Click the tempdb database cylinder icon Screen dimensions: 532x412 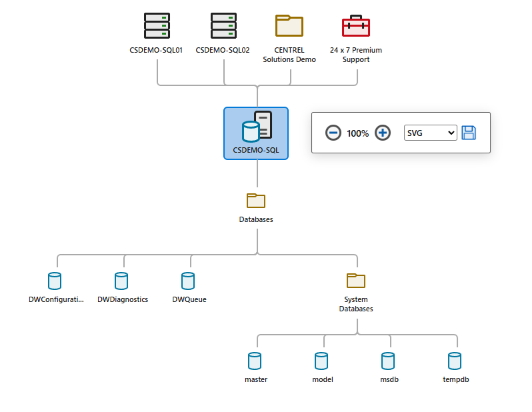click(x=455, y=361)
